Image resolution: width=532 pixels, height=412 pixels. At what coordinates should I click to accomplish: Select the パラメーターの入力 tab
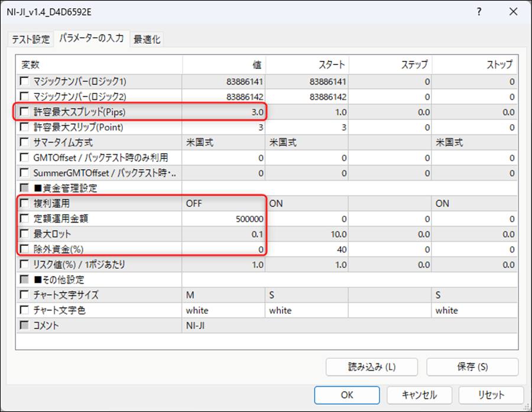(91, 38)
